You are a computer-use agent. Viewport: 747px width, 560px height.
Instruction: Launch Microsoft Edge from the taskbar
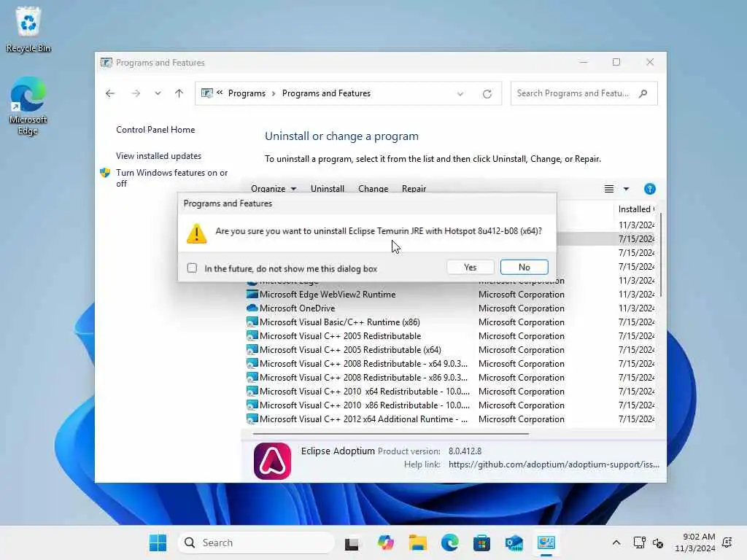pos(449,542)
